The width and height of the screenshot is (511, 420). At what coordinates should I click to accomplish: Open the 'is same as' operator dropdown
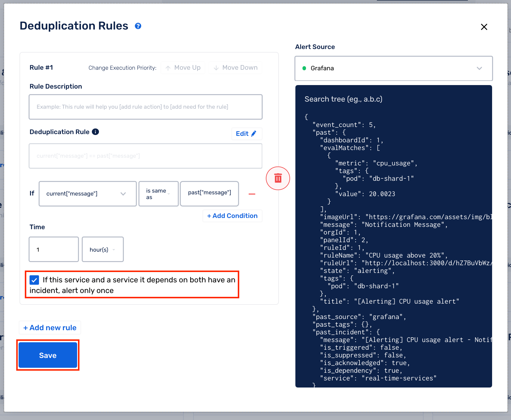coord(159,194)
